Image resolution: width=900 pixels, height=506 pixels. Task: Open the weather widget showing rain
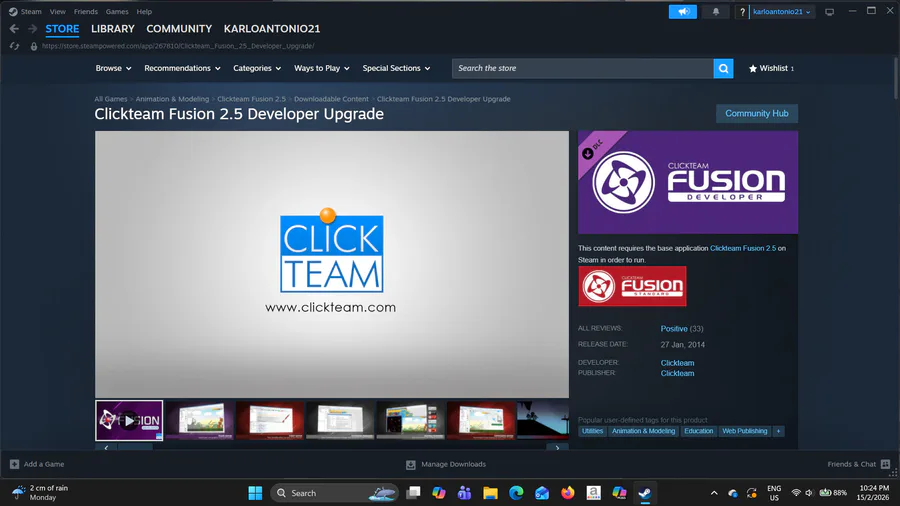pyautogui.click(x=40, y=493)
